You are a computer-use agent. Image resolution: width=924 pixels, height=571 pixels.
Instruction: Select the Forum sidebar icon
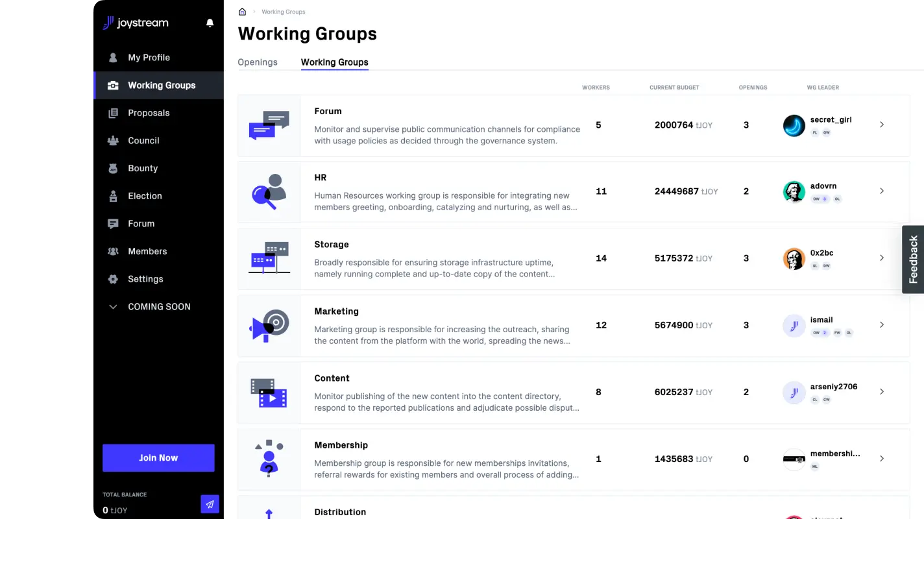tap(114, 223)
